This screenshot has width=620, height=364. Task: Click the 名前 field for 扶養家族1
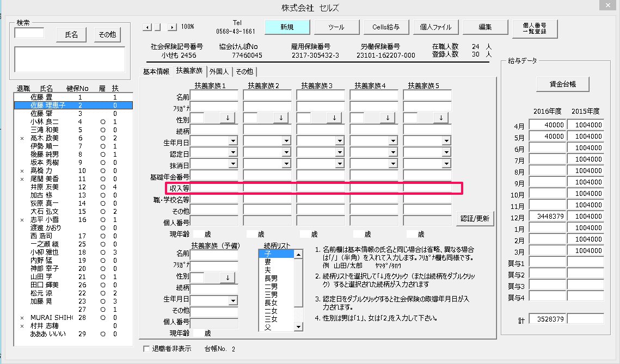click(214, 95)
